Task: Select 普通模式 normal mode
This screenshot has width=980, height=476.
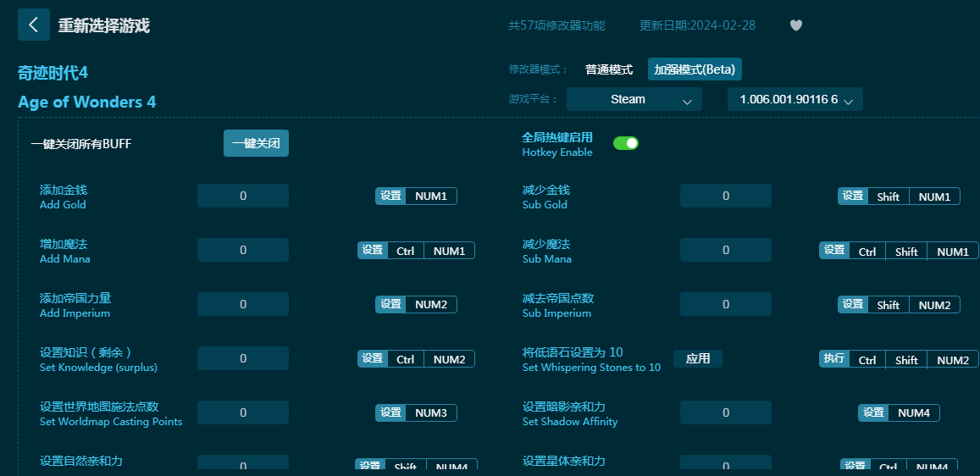Action: coord(609,69)
